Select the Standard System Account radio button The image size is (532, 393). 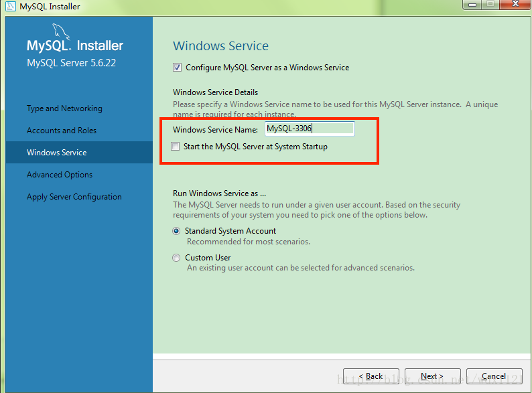point(176,231)
